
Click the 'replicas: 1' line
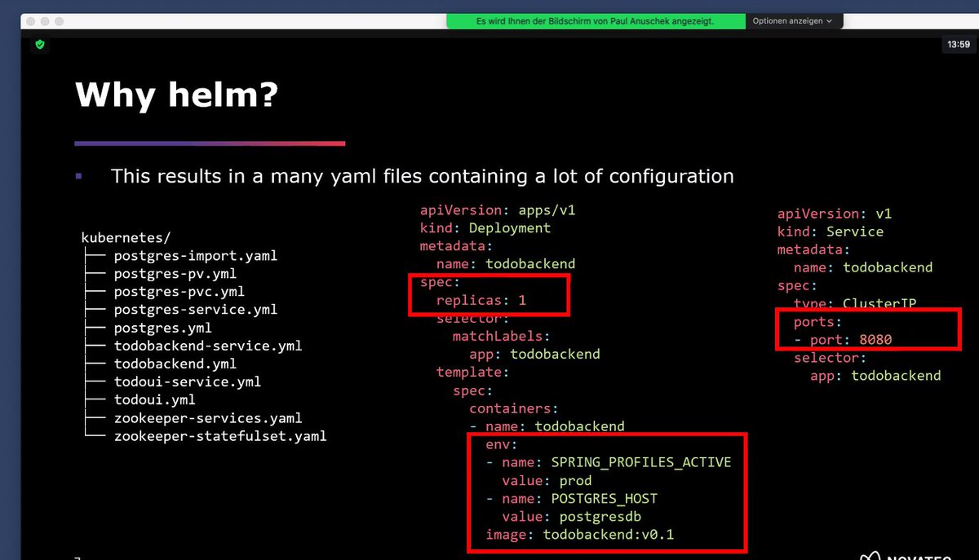(481, 300)
